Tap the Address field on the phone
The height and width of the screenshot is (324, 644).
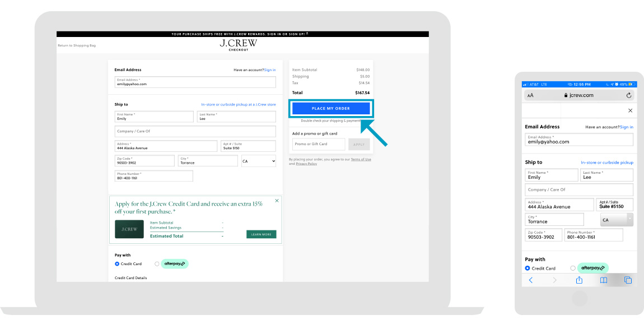tap(559, 205)
